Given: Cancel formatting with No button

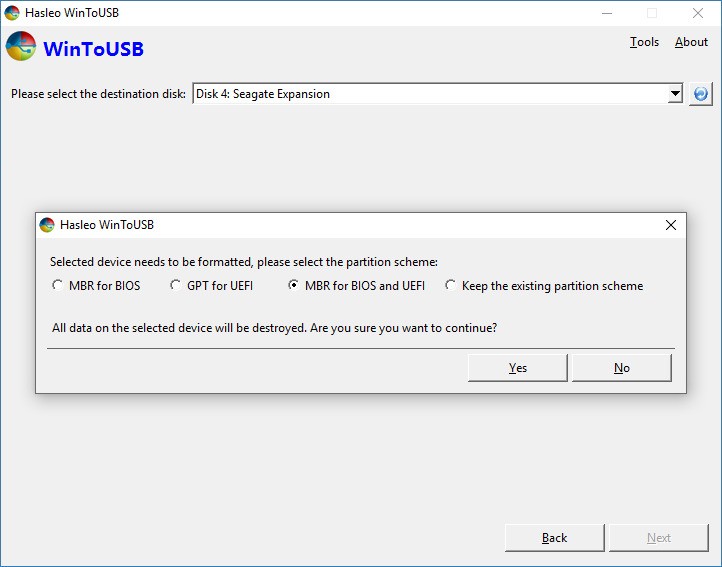Looking at the screenshot, I should click(x=622, y=368).
